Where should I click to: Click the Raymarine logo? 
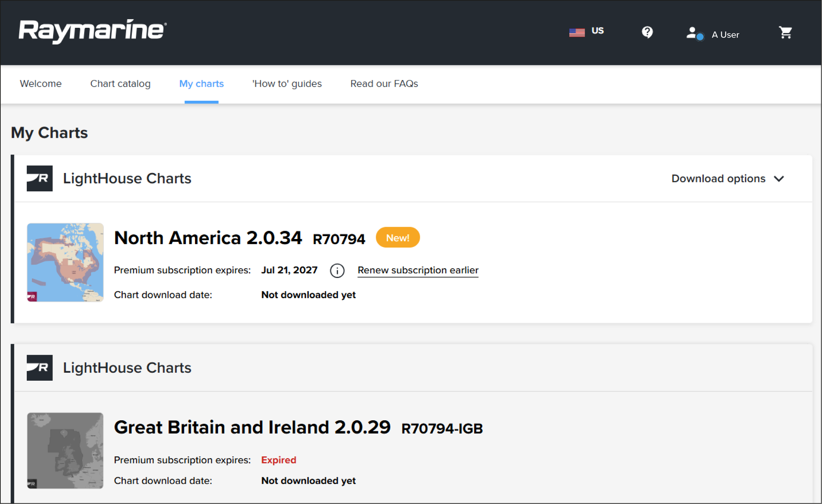click(92, 31)
